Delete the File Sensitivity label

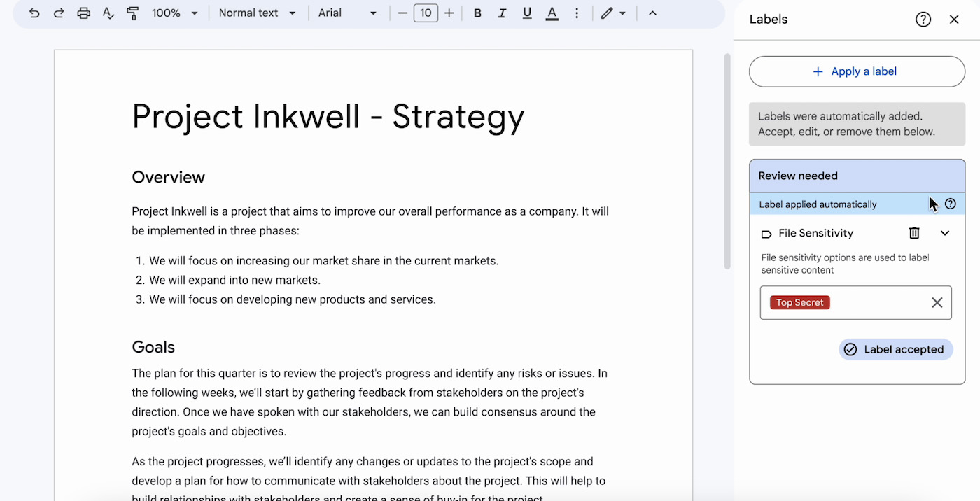[914, 233]
